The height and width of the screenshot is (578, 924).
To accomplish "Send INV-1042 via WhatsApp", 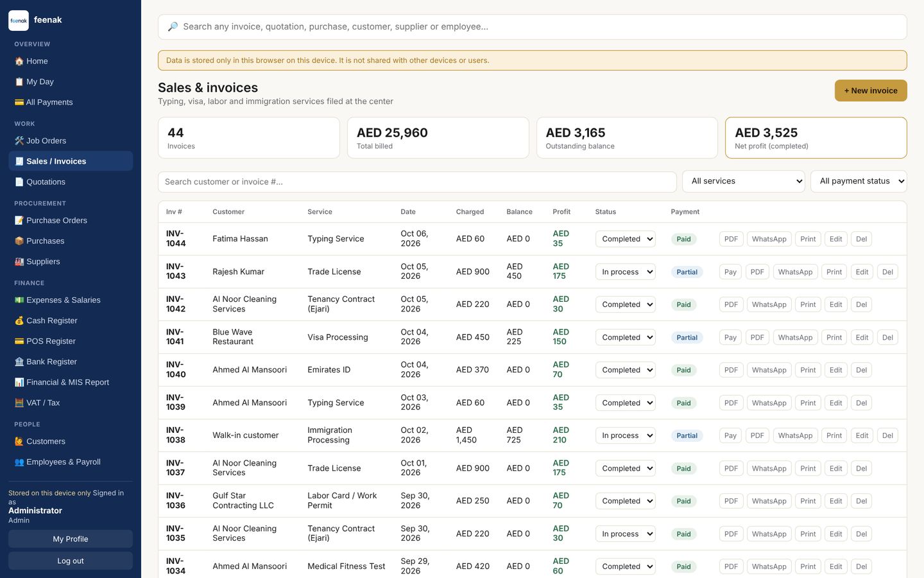I will (x=769, y=304).
